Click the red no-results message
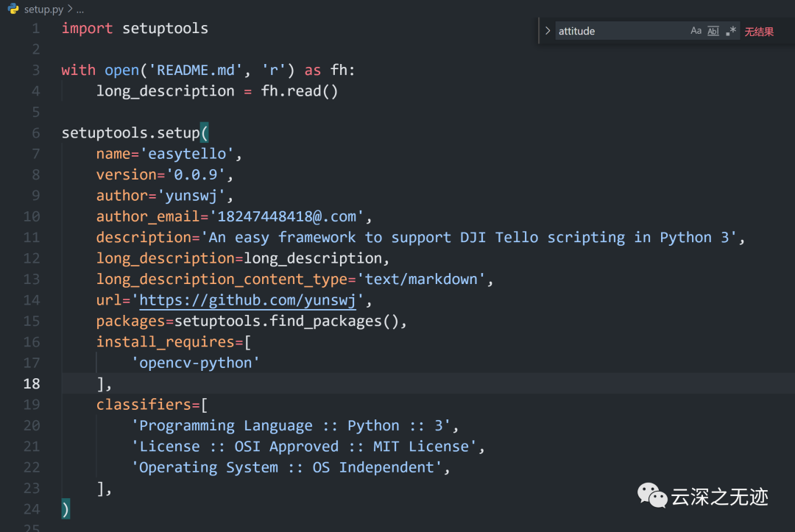The image size is (795, 532). coord(759,32)
